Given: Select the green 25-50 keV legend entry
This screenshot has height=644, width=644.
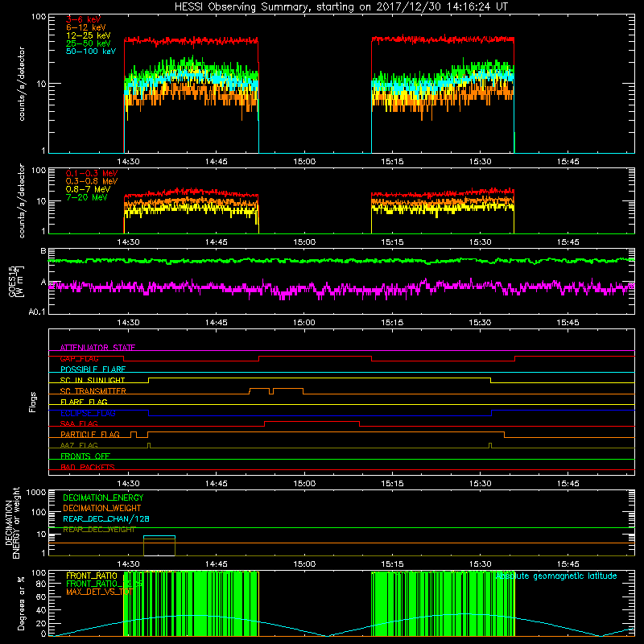Looking at the screenshot, I should (88, 43).
